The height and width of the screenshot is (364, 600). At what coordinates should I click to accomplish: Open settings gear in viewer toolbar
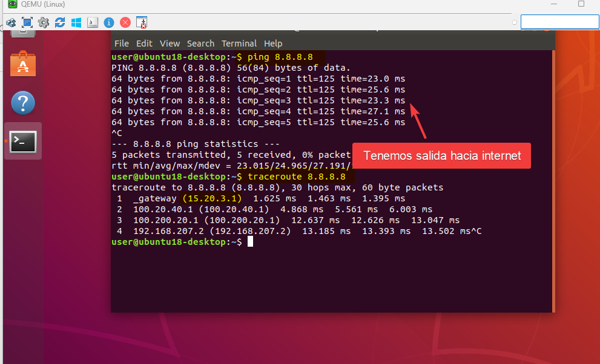tap(44, 22)
